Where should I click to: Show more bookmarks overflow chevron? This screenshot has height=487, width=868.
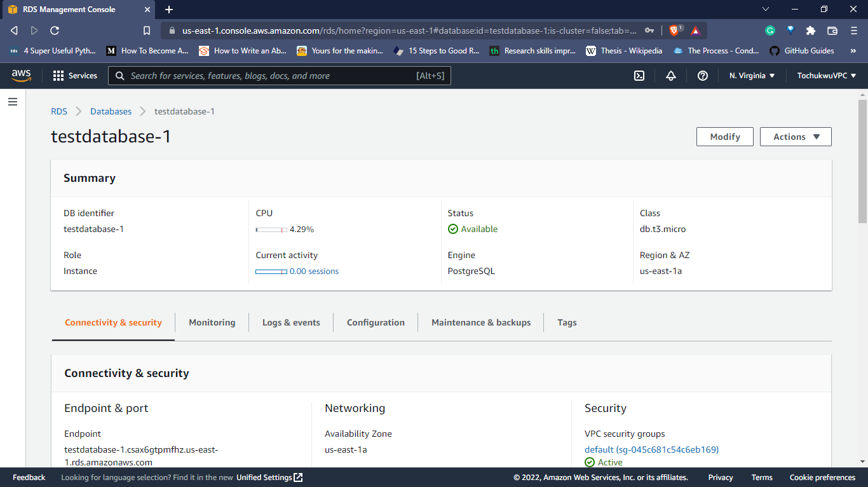point(853,51)
